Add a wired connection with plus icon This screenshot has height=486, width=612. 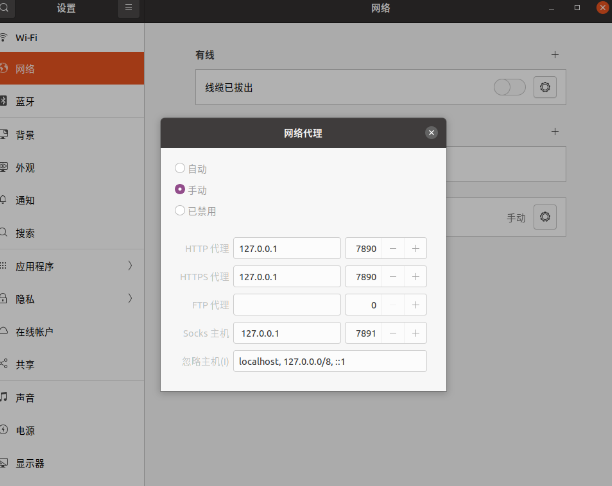pyautogui.click(x=555, y=54)
